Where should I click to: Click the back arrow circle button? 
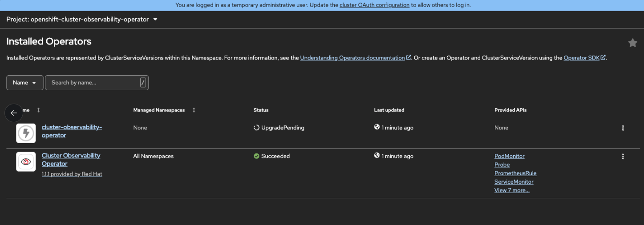(x=14, y=113)
